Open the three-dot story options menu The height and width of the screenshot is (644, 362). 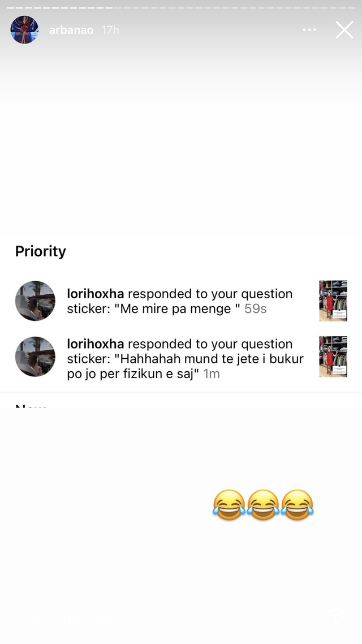point(309,29)
